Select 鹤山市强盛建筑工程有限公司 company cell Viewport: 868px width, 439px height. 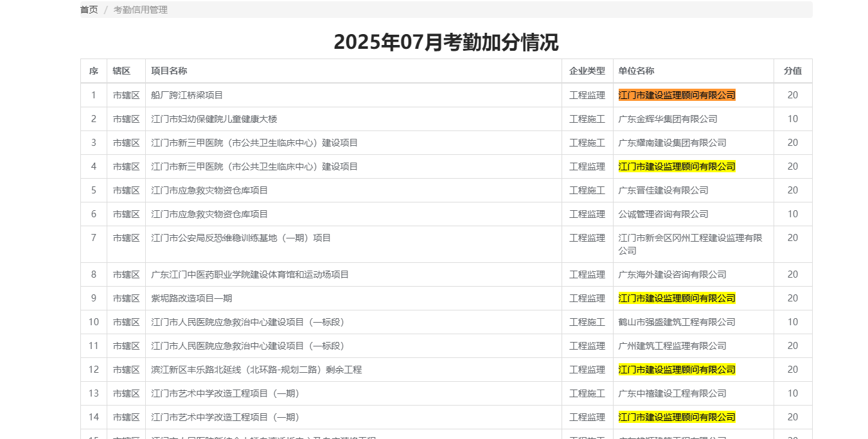pyautogui.click(x=677, y=322)
